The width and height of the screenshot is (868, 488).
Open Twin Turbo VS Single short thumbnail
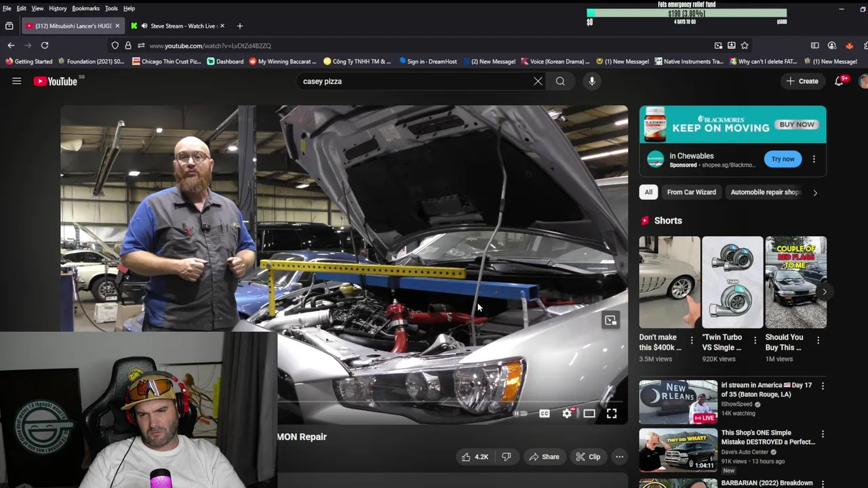tap(732, 283)
